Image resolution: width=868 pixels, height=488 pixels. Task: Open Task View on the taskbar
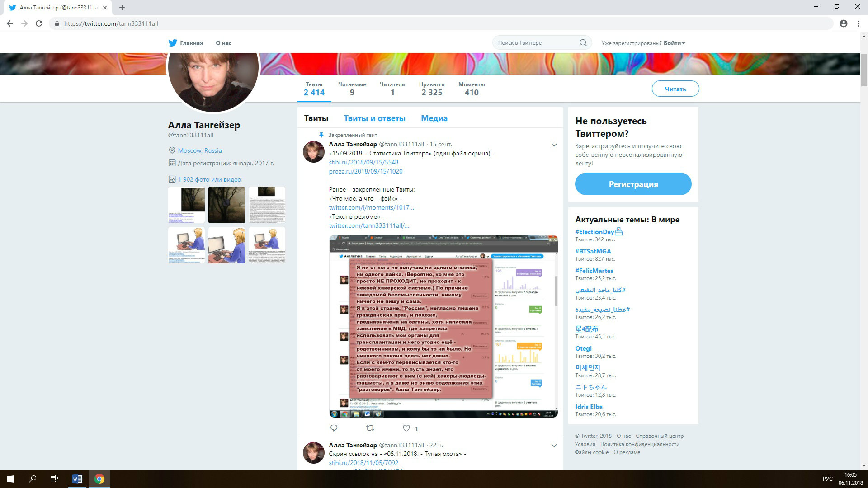(x=54, y=479)
